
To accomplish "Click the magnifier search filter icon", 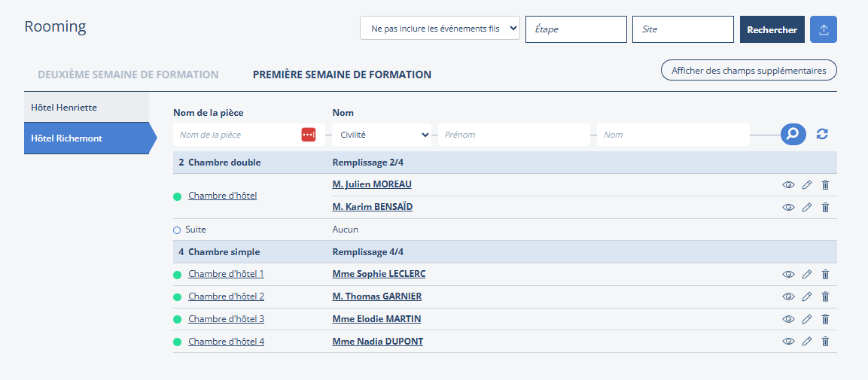I will [x=792, y=135].
